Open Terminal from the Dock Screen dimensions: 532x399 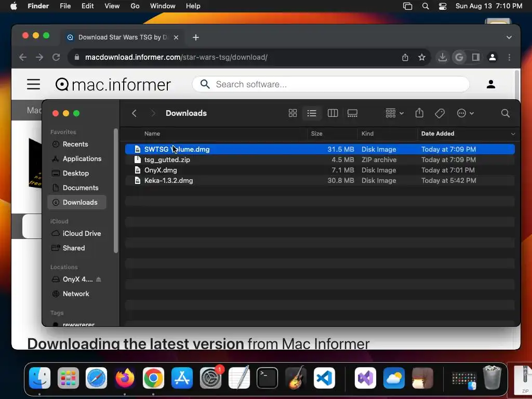267,378
